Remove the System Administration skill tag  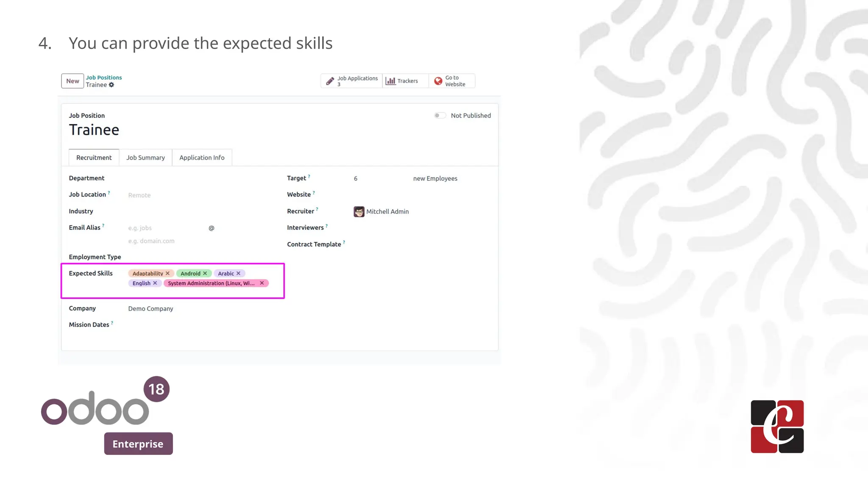pyautogui.click(x=262, y=283)
